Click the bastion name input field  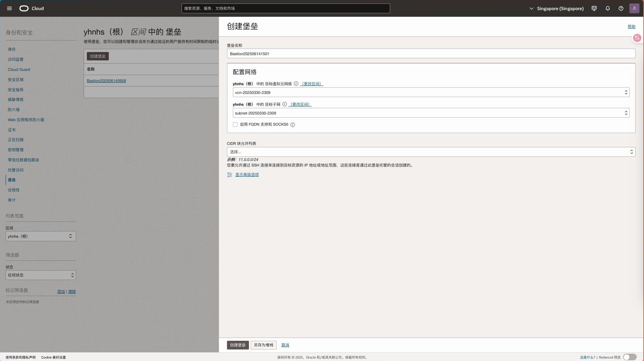pos(431,54)
